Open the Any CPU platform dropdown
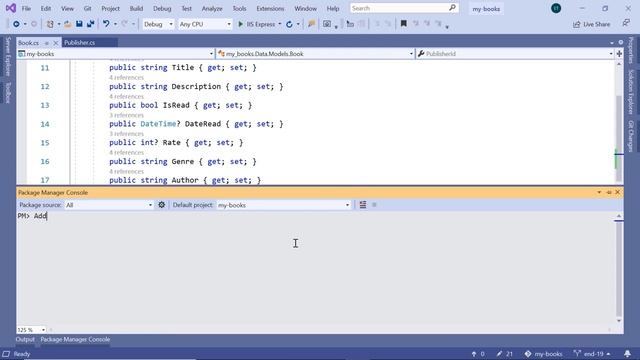This screenshot has height=360, width=640. [x=205, y=24]
